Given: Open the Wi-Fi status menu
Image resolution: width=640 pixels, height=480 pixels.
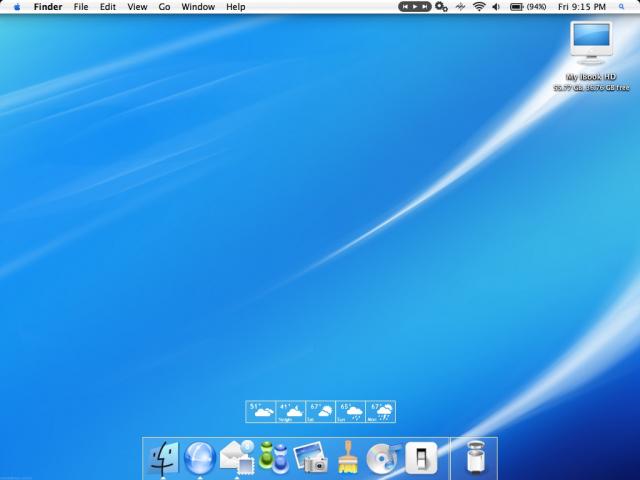Looking at the screenshot, I should pos(479,7).
